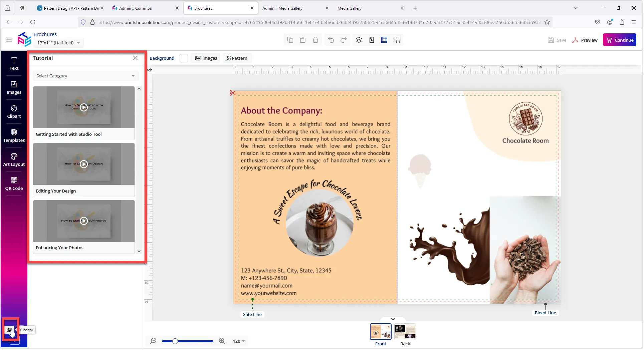The height and width of the screenshot is (350, 644).
Task: Open the Art Layout panel
Action: pos(14,159)
